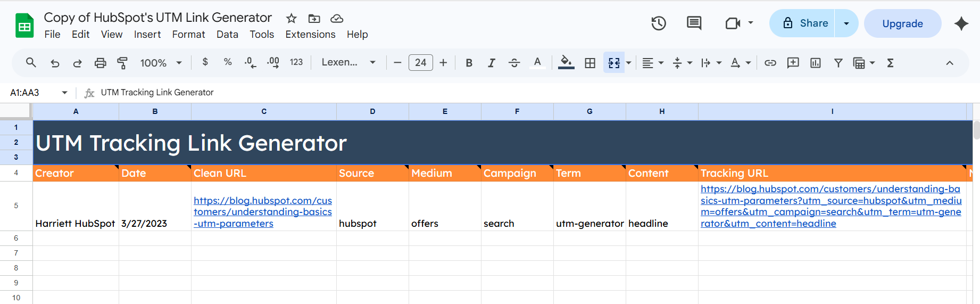Format as currency dollar icon
This screenshot has width=980, height=304.
[205, 62]
